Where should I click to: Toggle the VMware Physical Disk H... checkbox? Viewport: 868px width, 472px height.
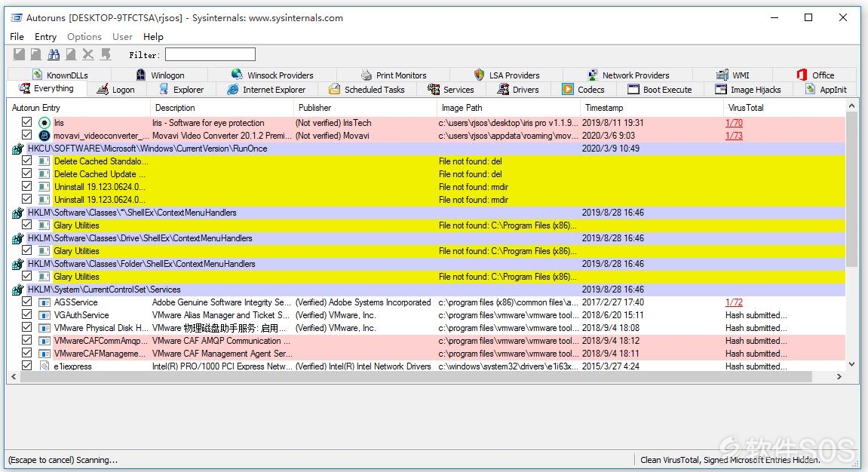[26, 327]
